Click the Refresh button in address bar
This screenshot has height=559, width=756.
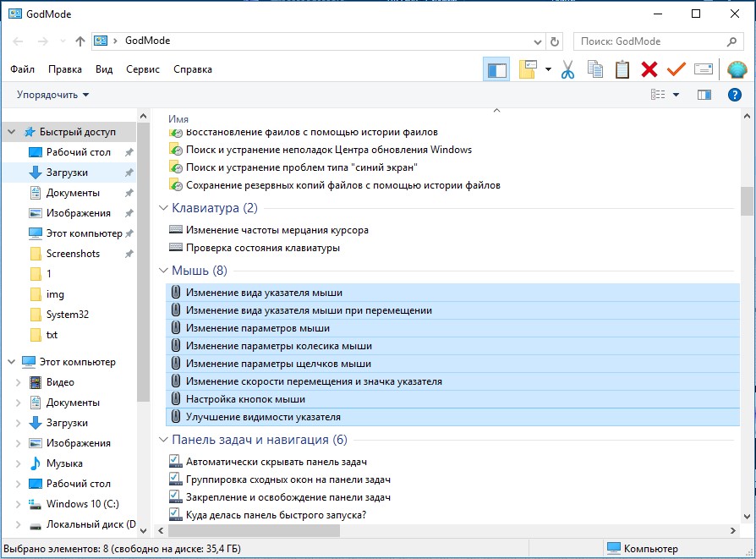click(555, 41)
